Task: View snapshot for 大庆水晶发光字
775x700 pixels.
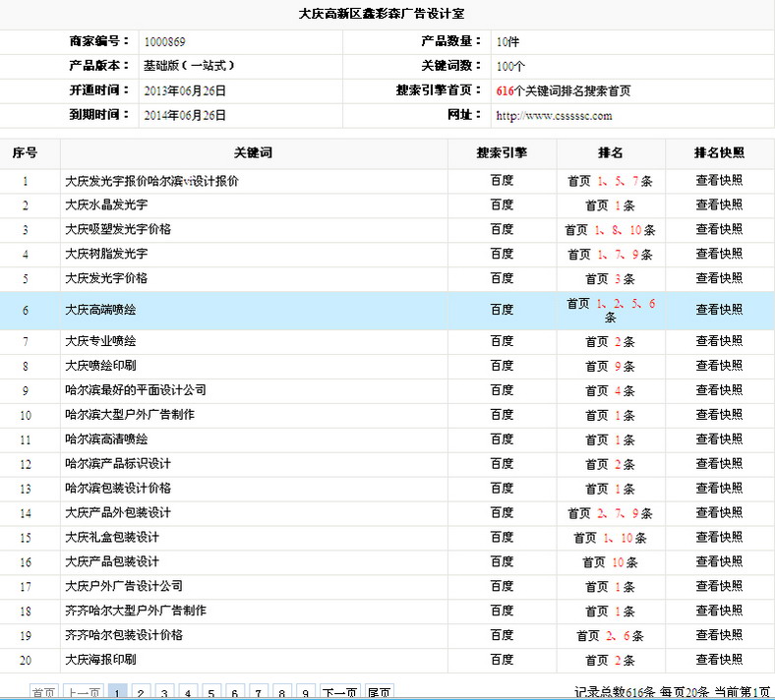Action: click(x=719, y=204)
